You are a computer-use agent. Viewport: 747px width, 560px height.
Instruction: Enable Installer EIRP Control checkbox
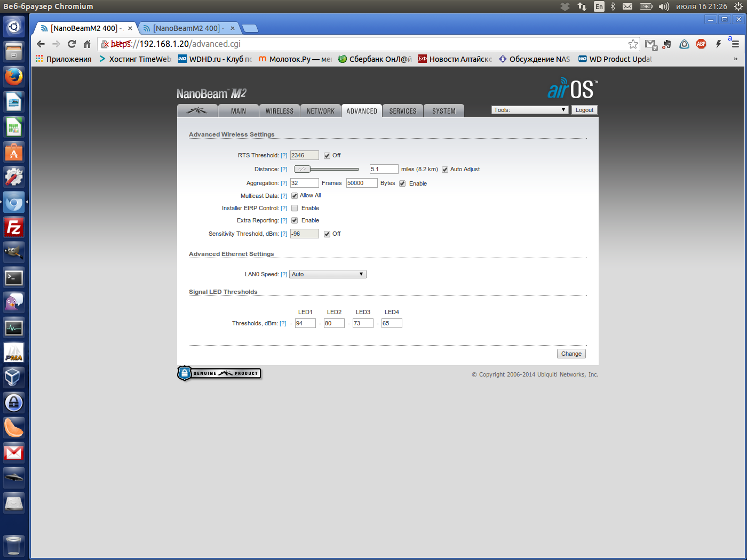pyautogui.click(x=295, y=208)
